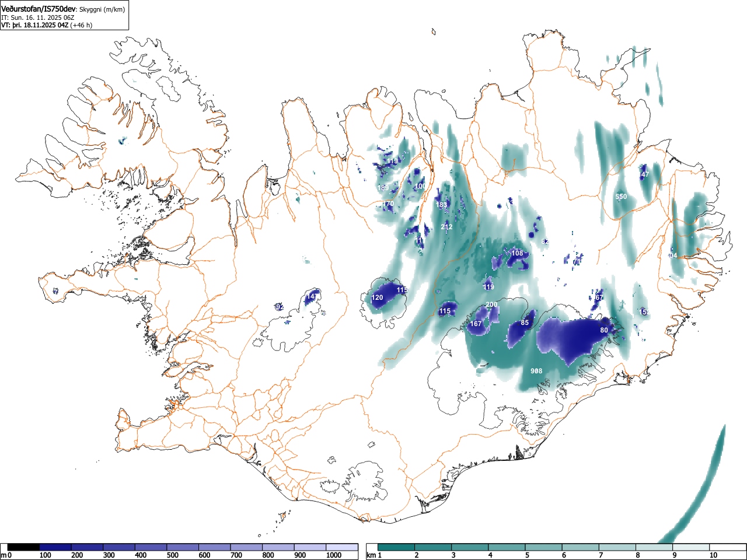Image resolution: width=747 pixels, height=560 pixels.
Task: Click the Veðurstofan/IS750dev title text
Action: click(39, 9)
